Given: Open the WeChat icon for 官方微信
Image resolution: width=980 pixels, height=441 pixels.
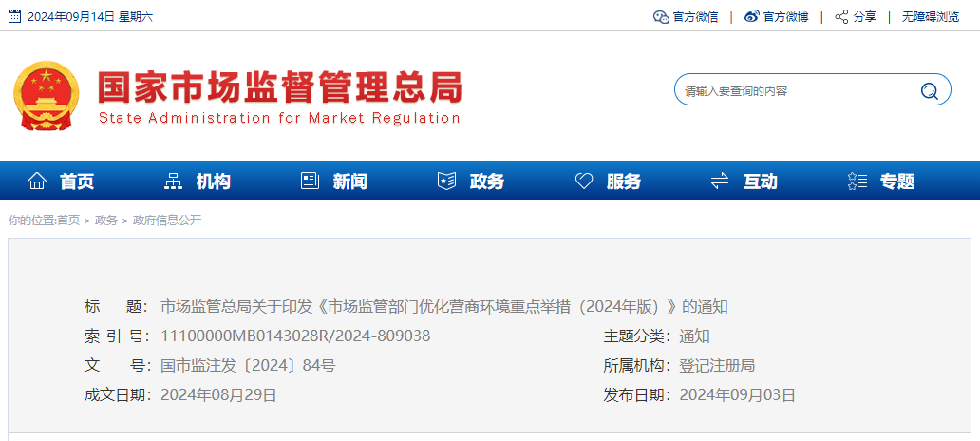Looking at the screenshot, I should point(661,17).
